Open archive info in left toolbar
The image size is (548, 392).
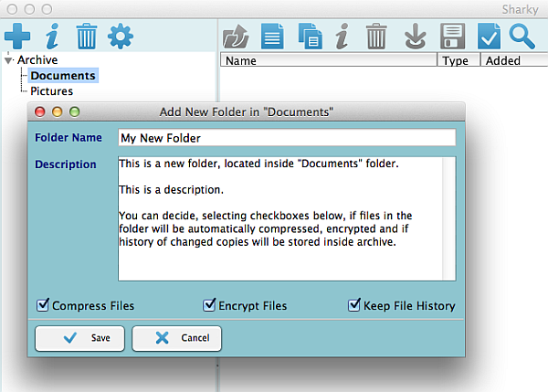click(x=52, y=37)
